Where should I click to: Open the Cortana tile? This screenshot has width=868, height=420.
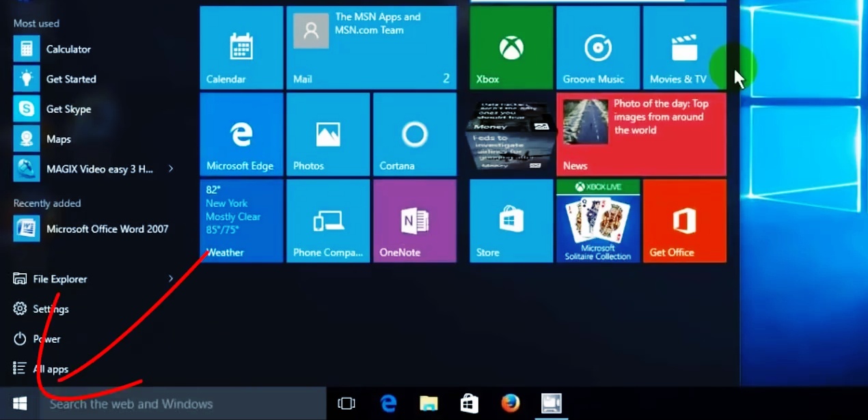click(x=415, y=135)
